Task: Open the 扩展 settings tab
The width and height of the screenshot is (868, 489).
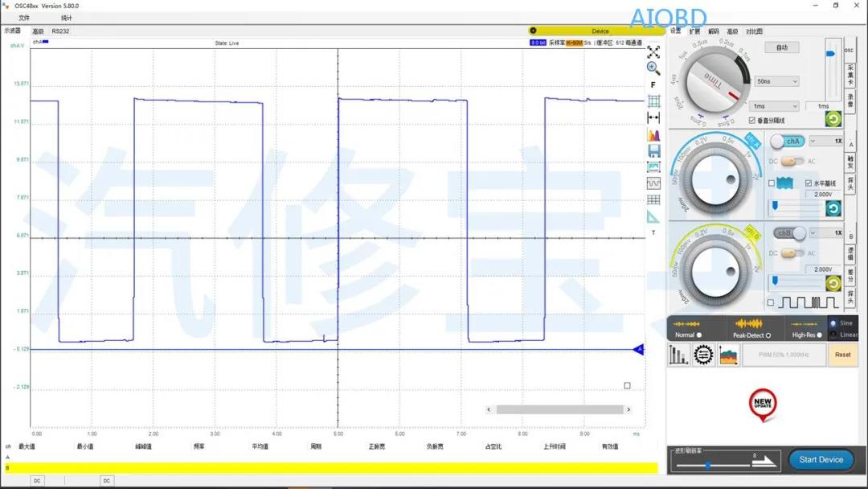Action: (x=694, y=31)
